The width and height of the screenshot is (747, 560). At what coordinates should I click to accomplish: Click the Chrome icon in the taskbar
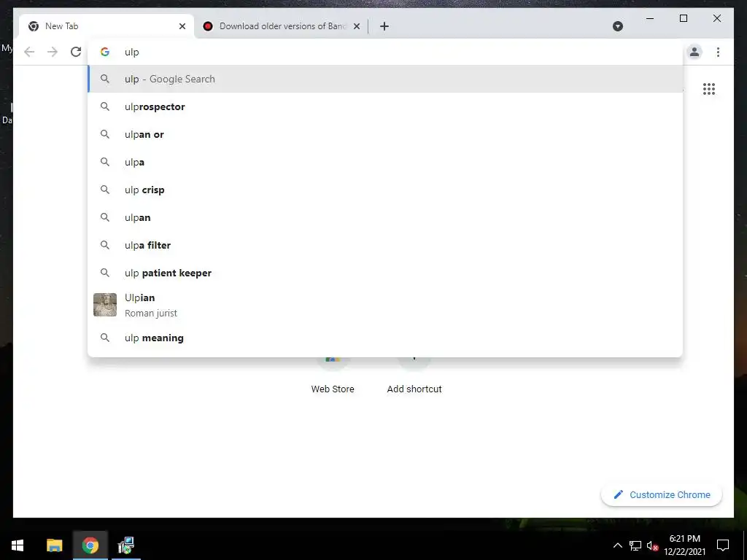[90, 545]
